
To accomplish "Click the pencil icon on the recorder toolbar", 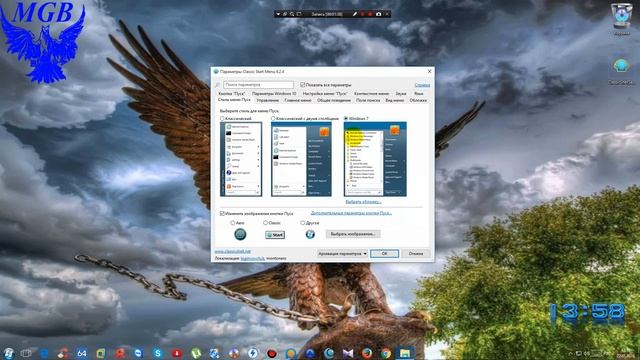I will [355, 14].
